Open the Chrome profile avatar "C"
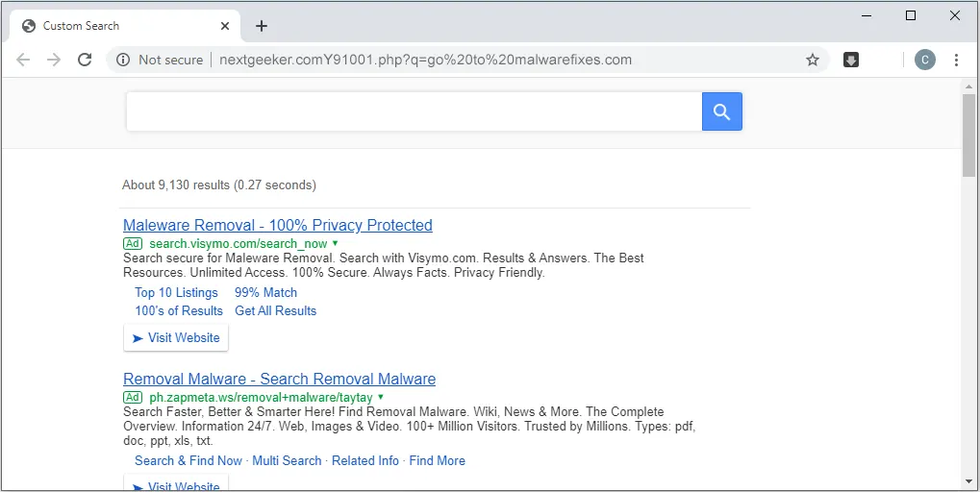Viewport: 980px width, 492px height. coord(925,60)
